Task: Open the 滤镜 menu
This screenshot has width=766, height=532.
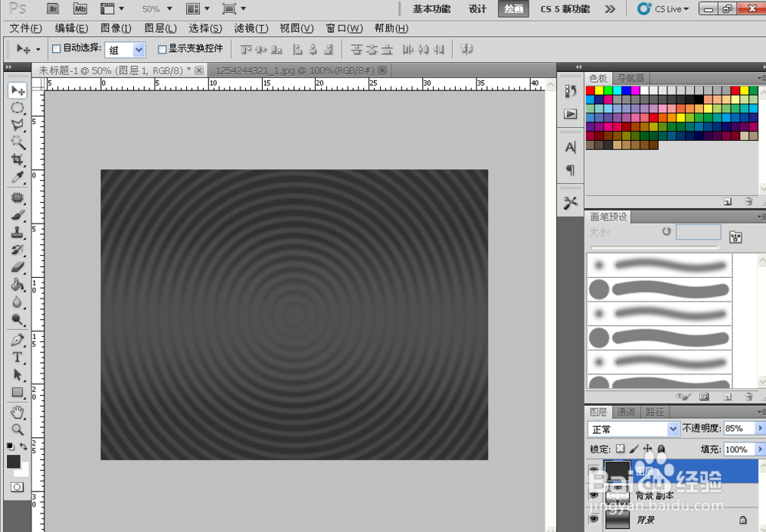Action: click(250, 28)
